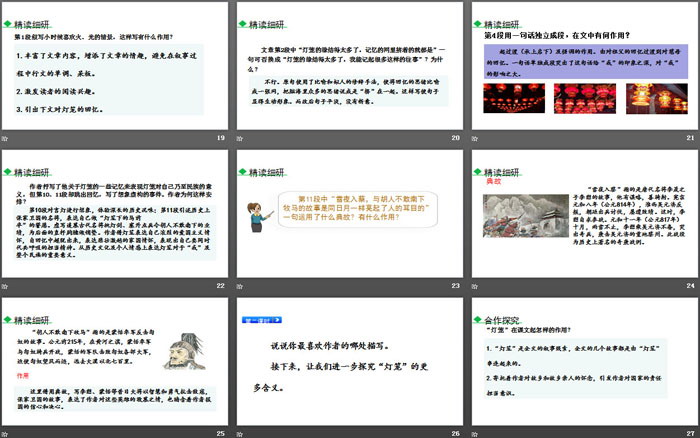Click the animation star icon below slide 27
Screen dimensions: 700x438
pos(475,434)
